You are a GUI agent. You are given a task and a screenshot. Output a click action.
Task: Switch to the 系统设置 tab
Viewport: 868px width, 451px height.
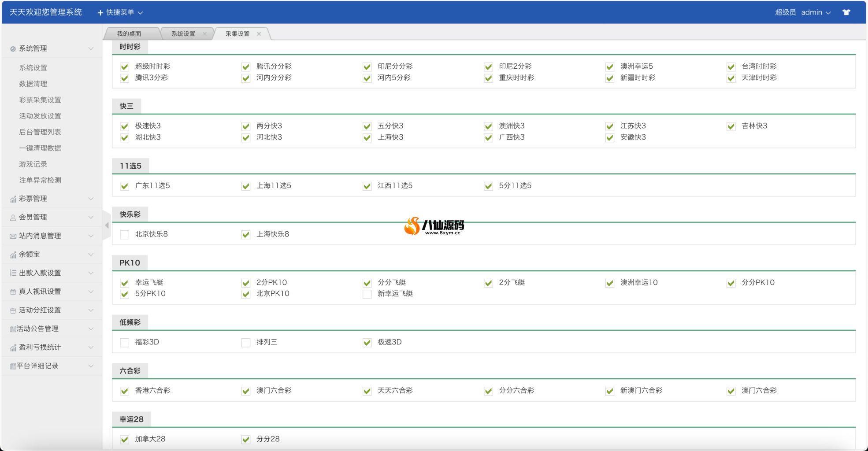tap(183, 33)
